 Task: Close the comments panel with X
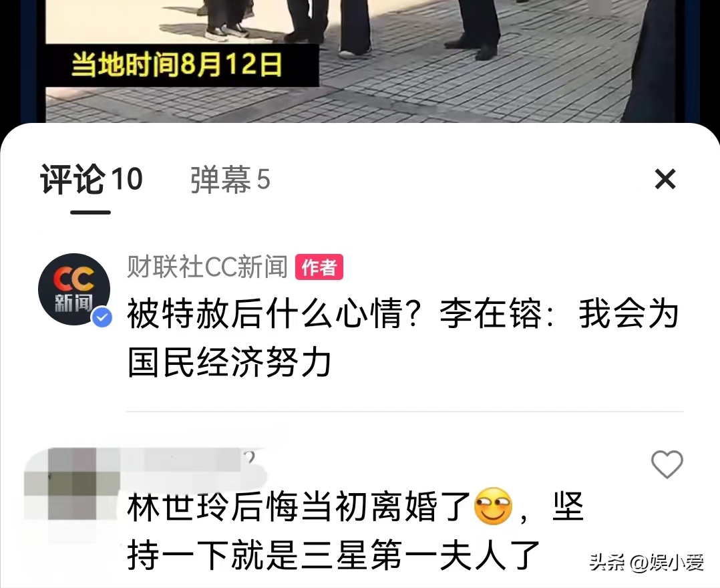pos(665,178)
